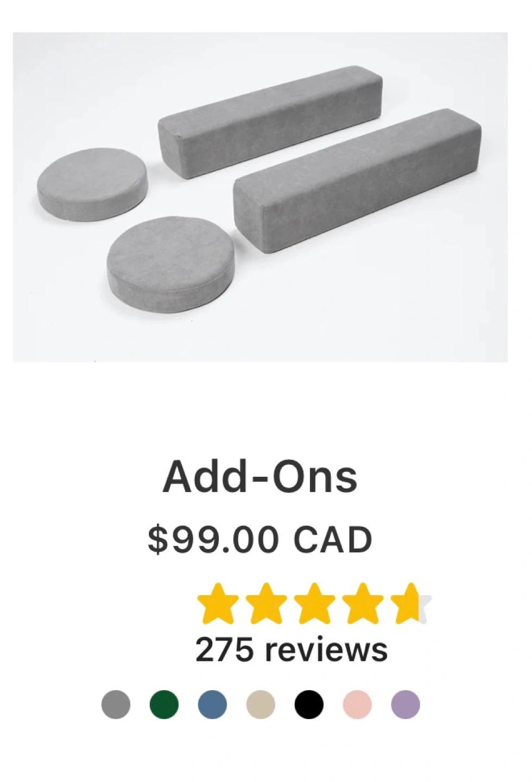Pick the beige color swatch
532x782 pixels.
261,704
